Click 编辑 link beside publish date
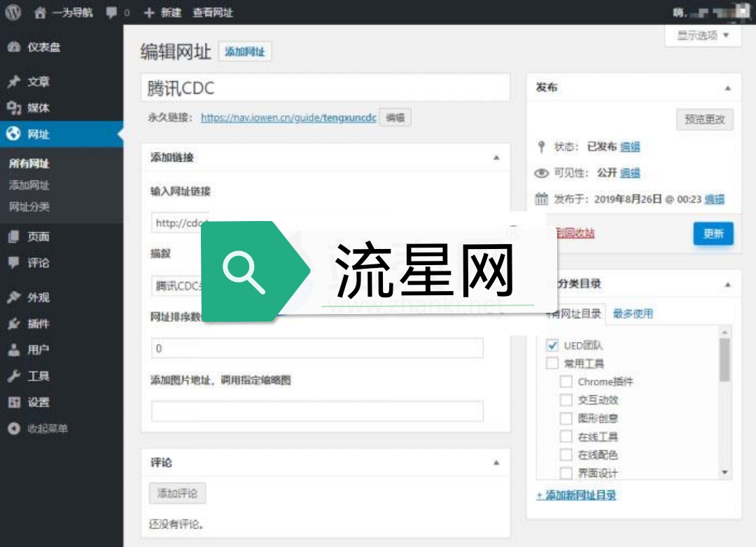Viewport: 756px width, 547px height. 715,199
